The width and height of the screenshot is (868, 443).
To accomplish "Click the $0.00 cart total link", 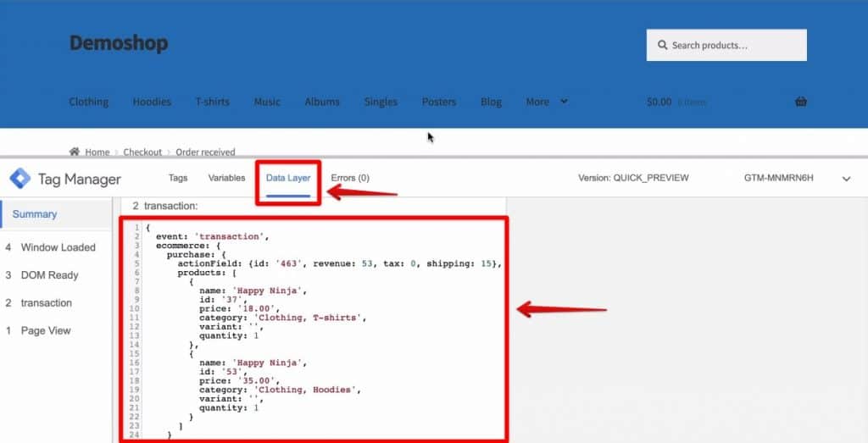I will pyautogui.click(x=659, y=102).
